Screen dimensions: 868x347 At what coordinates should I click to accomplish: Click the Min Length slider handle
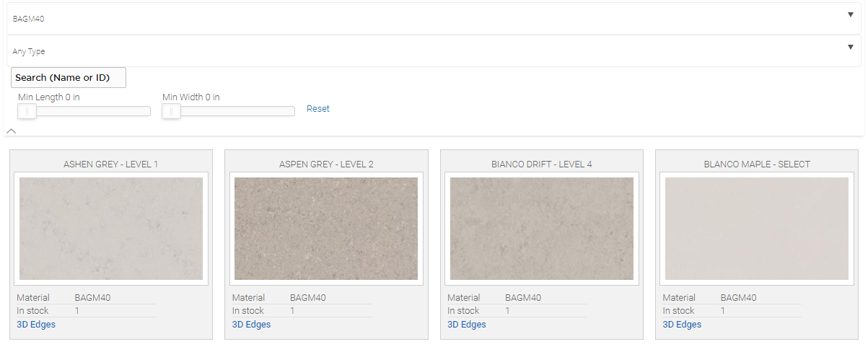click(x=27, y=111)
